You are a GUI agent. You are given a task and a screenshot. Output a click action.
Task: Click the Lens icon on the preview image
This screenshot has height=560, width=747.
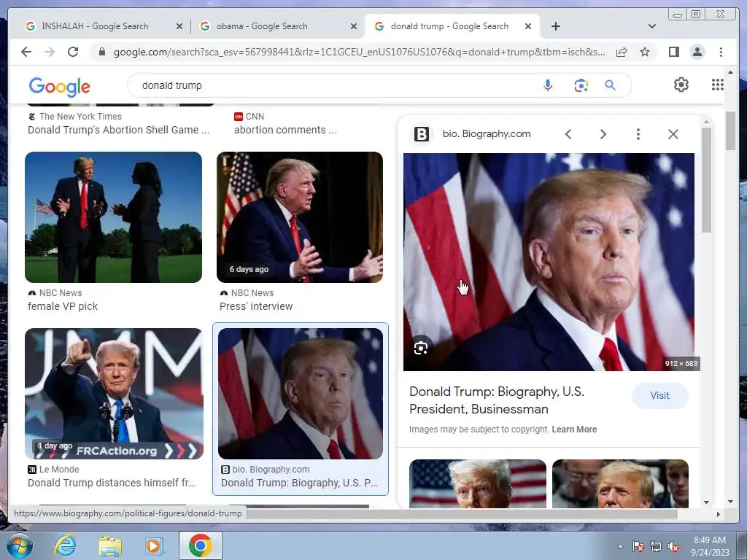coord(421,348)
